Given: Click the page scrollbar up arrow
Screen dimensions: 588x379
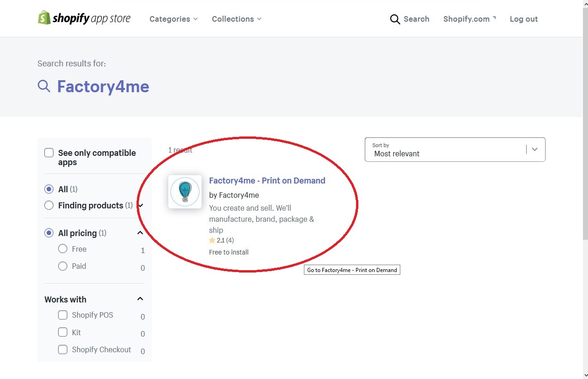Looking at the screenshot, I should click(x=585, y=4).
